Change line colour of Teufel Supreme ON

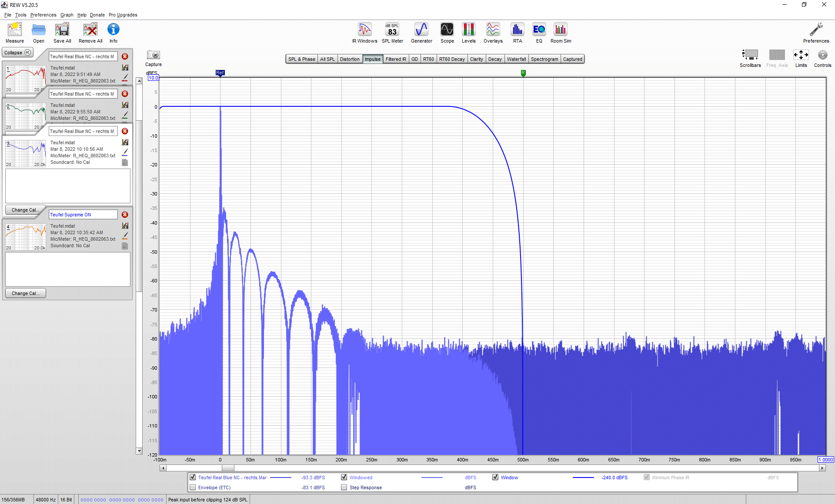coord(125,236)
